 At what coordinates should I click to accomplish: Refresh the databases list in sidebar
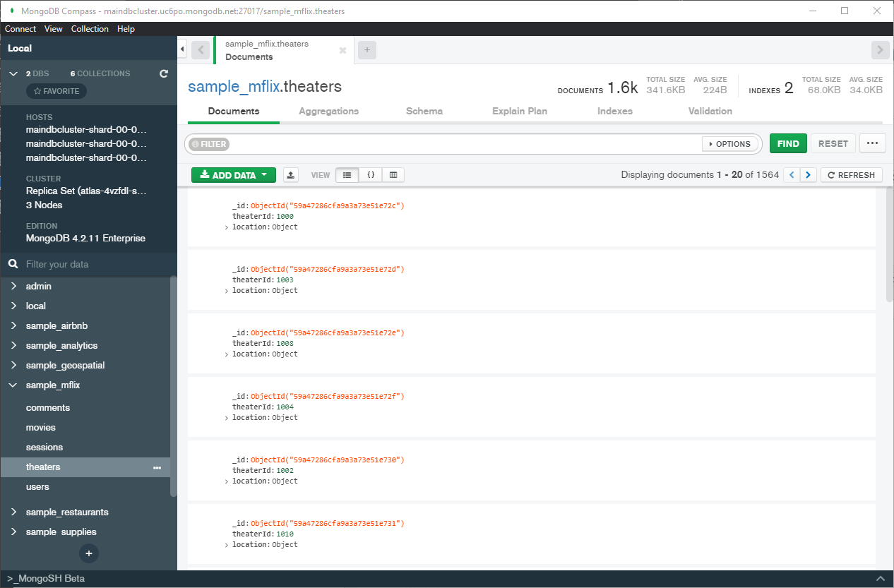[x=164, y=73]
